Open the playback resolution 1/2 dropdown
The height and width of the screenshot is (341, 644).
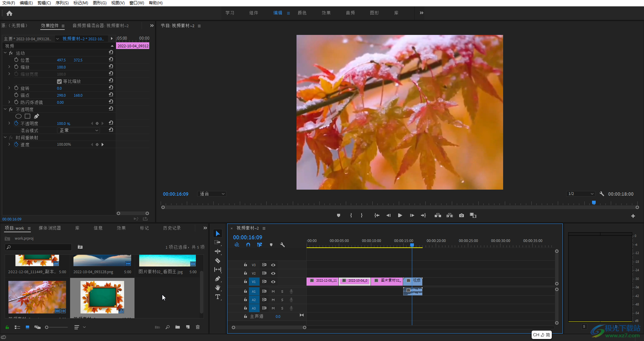coord(581,194)
